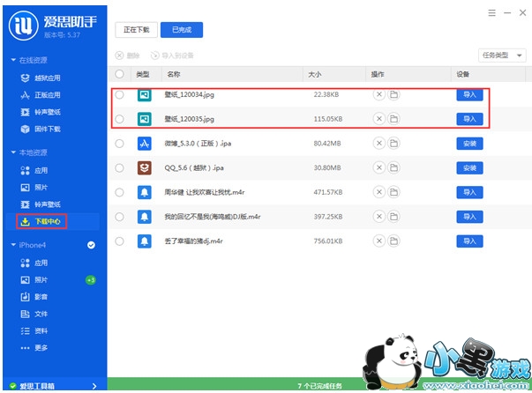Open 更多 under iPhone4

tap(34, 348)
